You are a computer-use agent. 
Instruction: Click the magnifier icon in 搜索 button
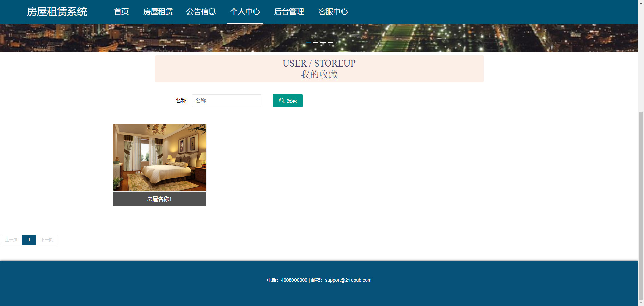(x=282, y=101)
